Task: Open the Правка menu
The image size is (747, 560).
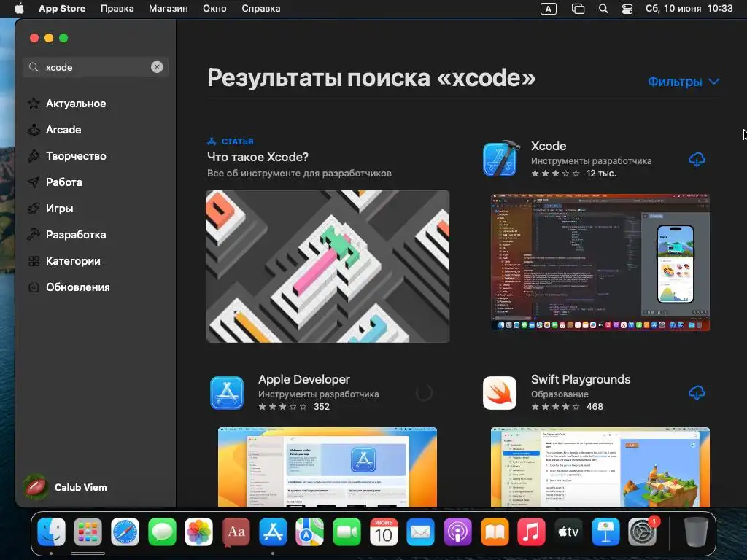Action: click(117, 9)
